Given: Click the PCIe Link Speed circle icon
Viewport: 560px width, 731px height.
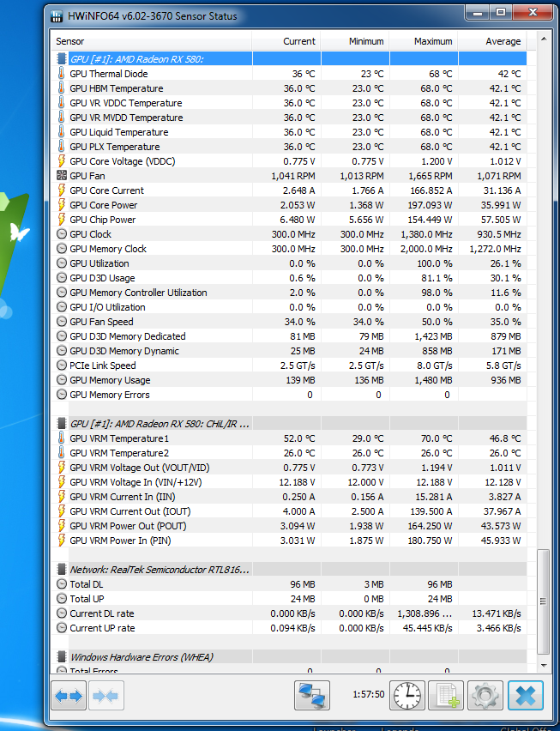Looking at the screenshot, I should click(x=61, y=365).
